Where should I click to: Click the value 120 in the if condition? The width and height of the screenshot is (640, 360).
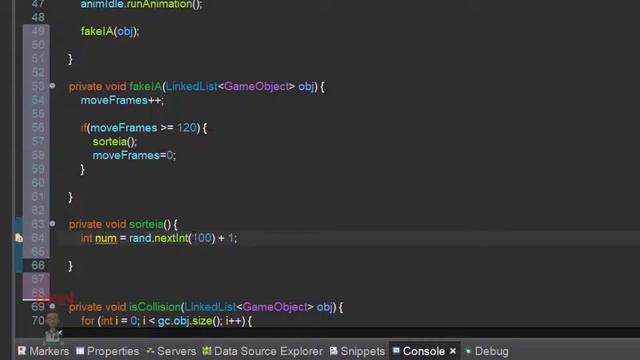pos(187,128)
